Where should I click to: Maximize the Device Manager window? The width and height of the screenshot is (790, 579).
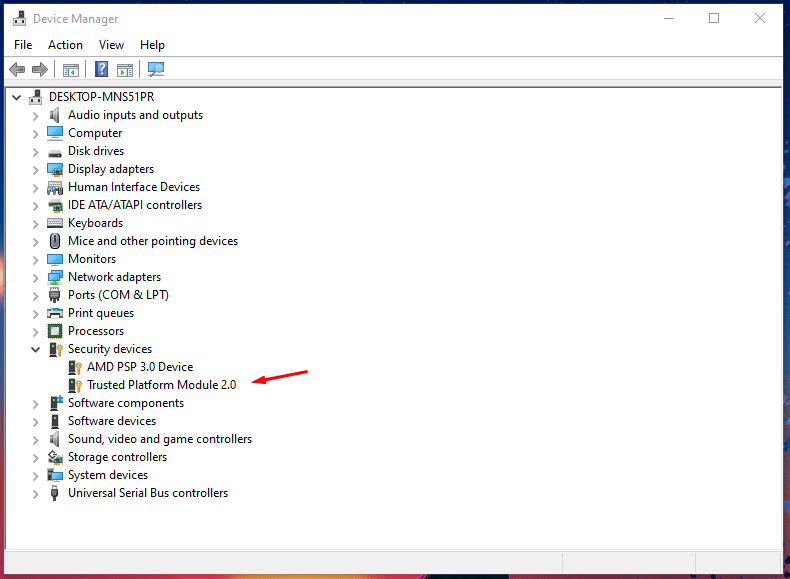point(714,19)
